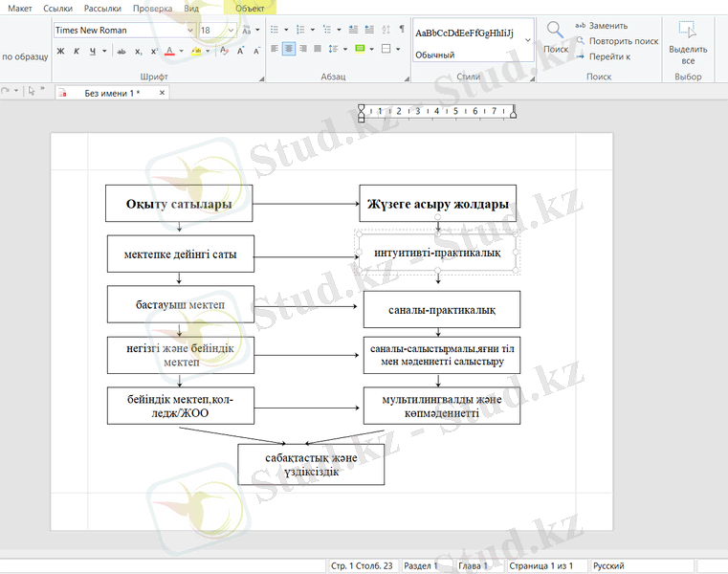Click Русский language in status bar
This screenshot has width=728, height=574.
click(x=608, y=565)
